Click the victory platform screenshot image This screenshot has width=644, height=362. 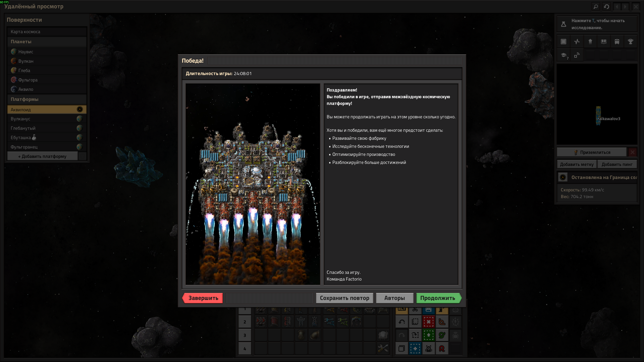pyautogui.click(x=253, y=184)
